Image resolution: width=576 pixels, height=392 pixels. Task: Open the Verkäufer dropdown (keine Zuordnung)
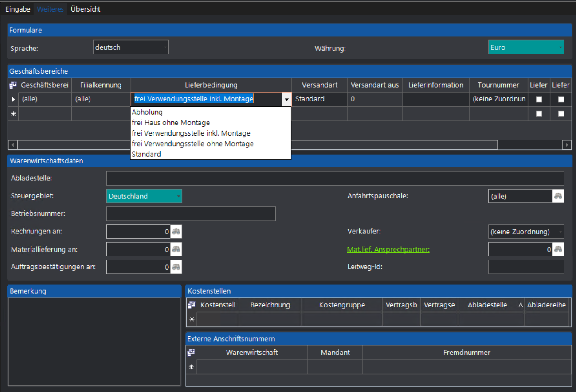[x=526, y=232]
